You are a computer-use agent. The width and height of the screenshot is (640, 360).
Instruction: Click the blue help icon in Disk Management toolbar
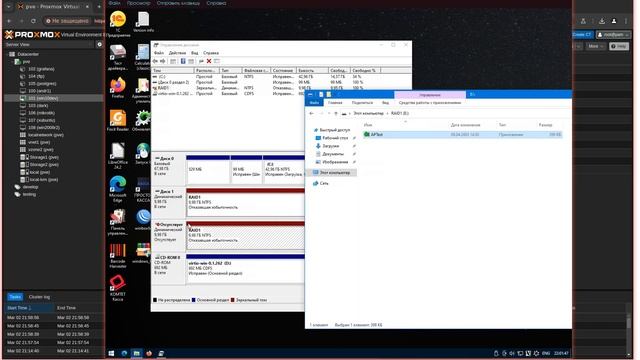coord(183,61)
